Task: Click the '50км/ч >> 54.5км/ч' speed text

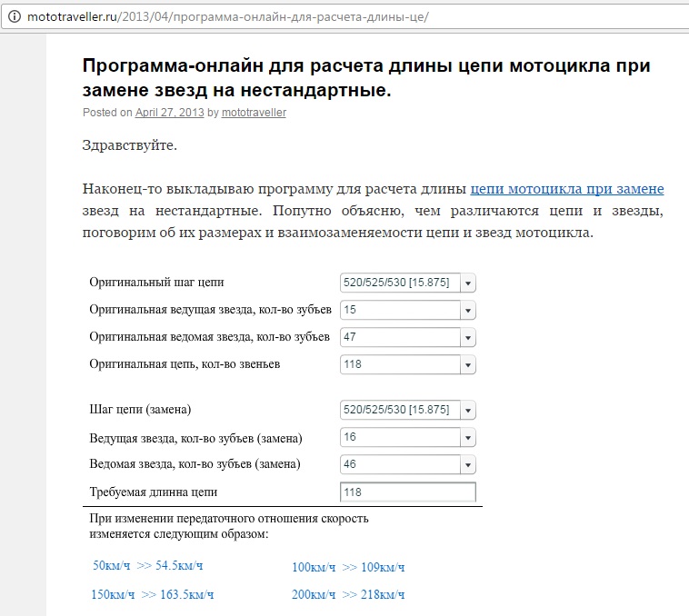Action: click(147, 565)
